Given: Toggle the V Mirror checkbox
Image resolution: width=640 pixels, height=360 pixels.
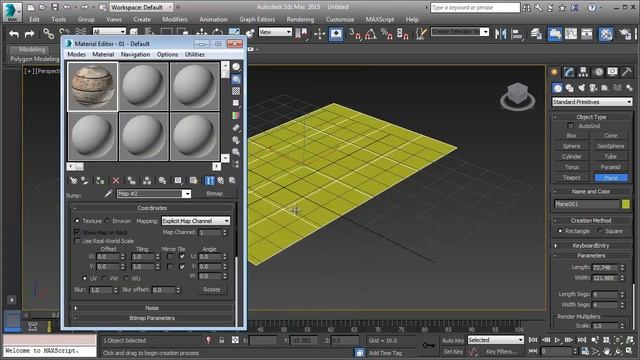Looking at the screenshot, I should click(169, 267).
